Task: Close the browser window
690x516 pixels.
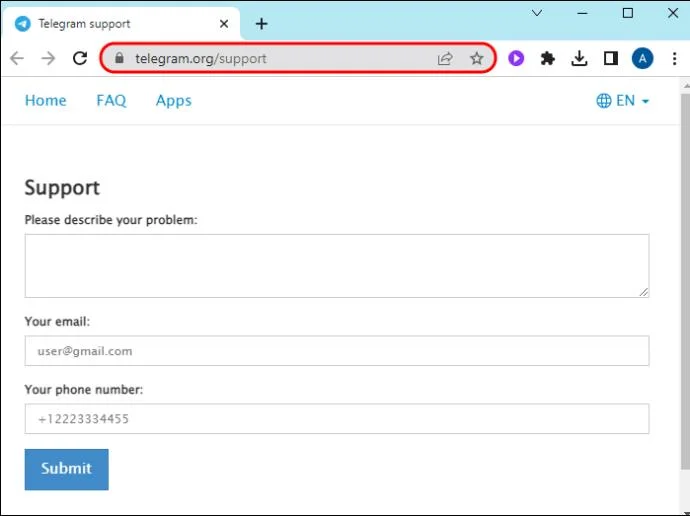Action: click(673, 13)
